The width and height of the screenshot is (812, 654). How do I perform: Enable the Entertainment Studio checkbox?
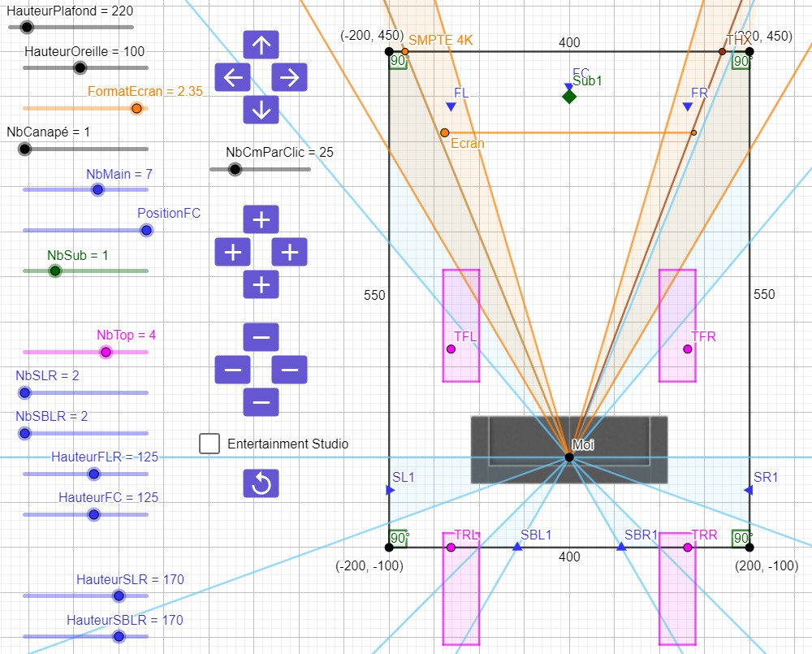(209, 444)
